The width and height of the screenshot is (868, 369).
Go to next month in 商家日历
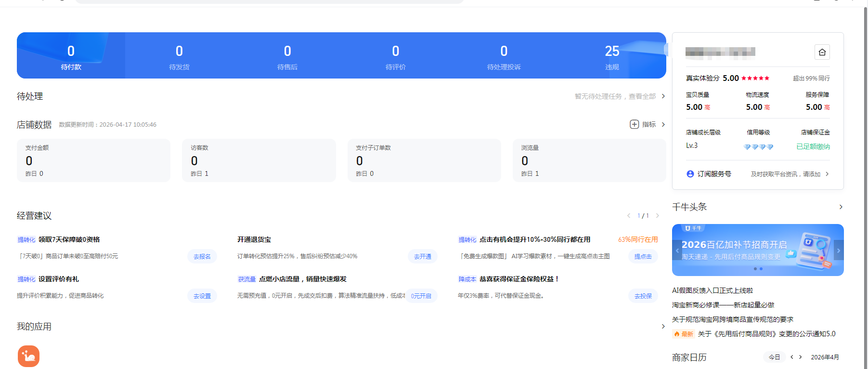(800, 357)
